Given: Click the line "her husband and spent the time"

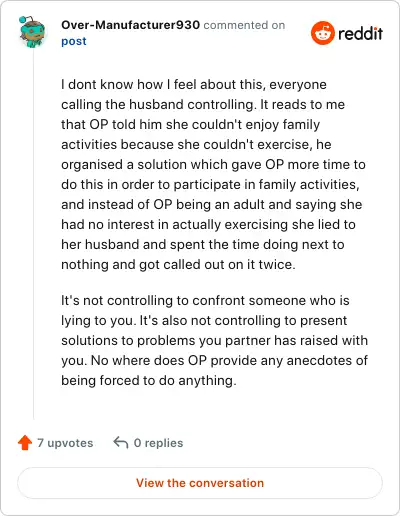Looking at the screenshot, I should 203,245.
